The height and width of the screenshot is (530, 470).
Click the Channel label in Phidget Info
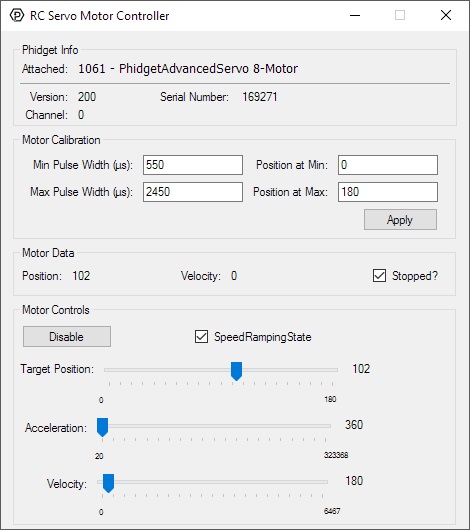click(x=46, y=115)
